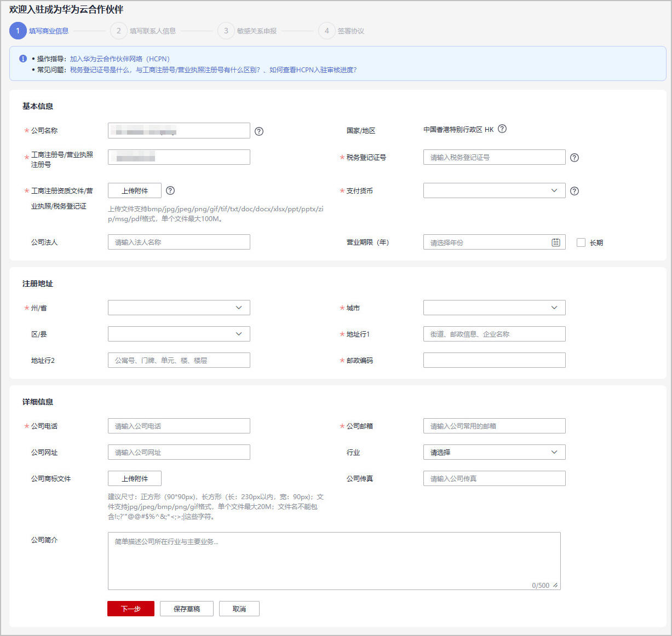The width and height of the screenshot is (672, 636).
Task: Open the 州/省 dropdown
Action: [179, 308]
